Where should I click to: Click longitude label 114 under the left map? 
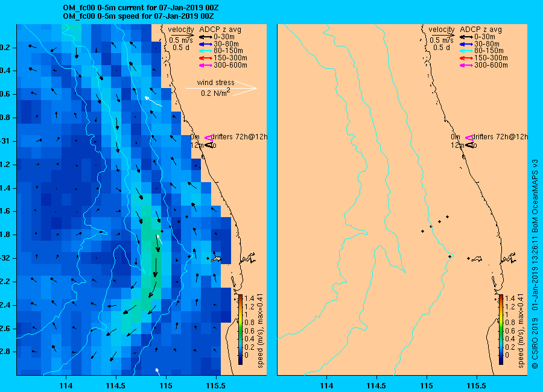[x=66, y=385]
